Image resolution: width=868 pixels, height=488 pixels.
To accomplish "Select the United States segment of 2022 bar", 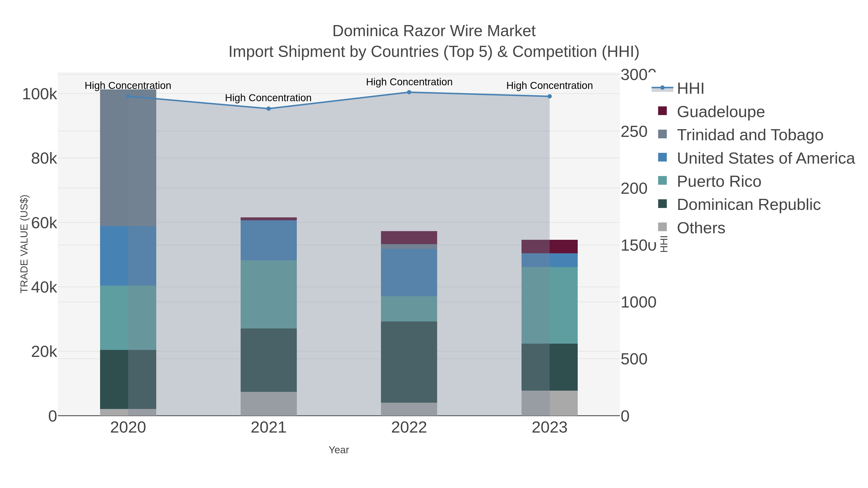I will click(409, 273).
